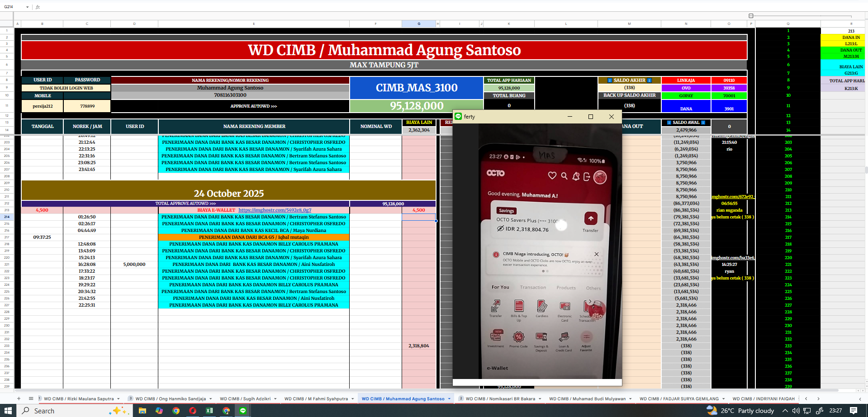Screen dimensions: 868x417
Task: Tap the search magnifier in OCTO app
Action: coord(564,176)
